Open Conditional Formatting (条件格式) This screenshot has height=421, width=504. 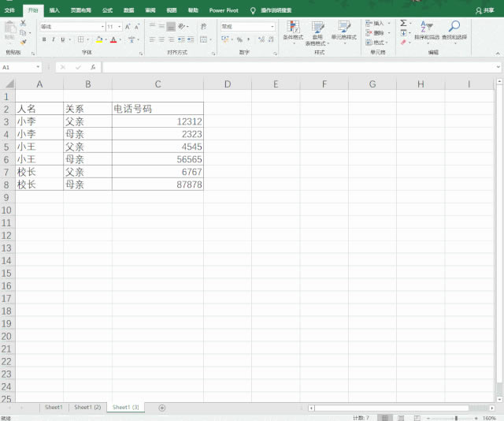[293, 32]
